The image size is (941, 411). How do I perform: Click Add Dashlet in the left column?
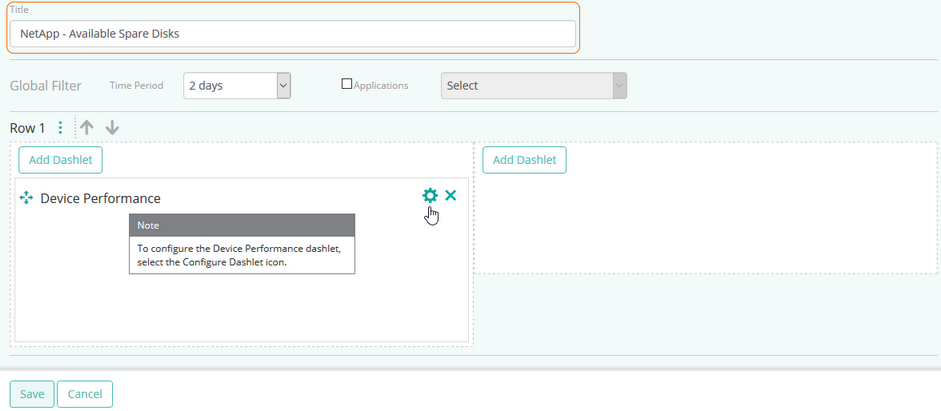click(61, 160)
